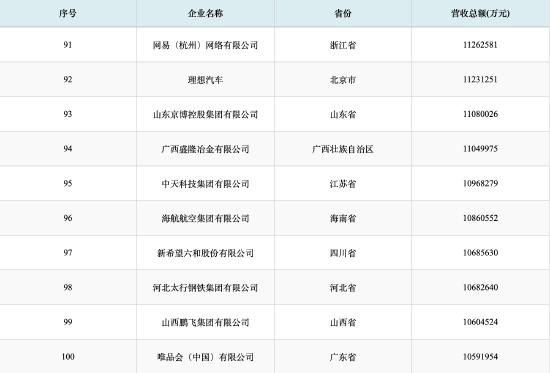
Task: Select company 理想汽车
Action: pyautogui.click(x=205, y=80)
